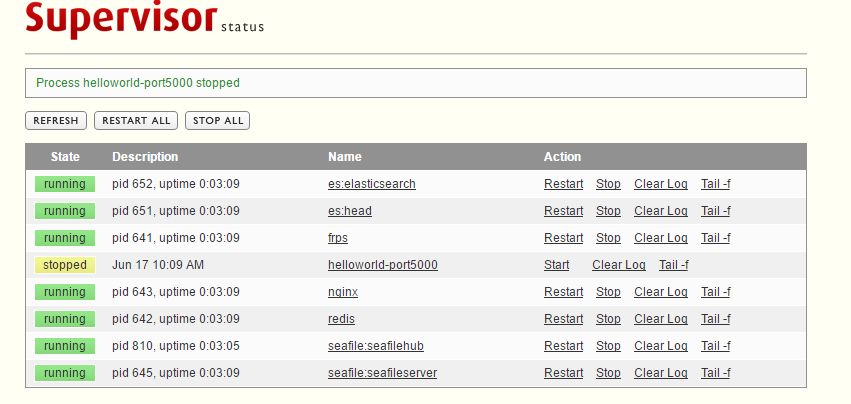Viewport: 851px width, 404px height.
Task: Clear Log for seafile:seafileserver
Action: (x=661, y=373)
